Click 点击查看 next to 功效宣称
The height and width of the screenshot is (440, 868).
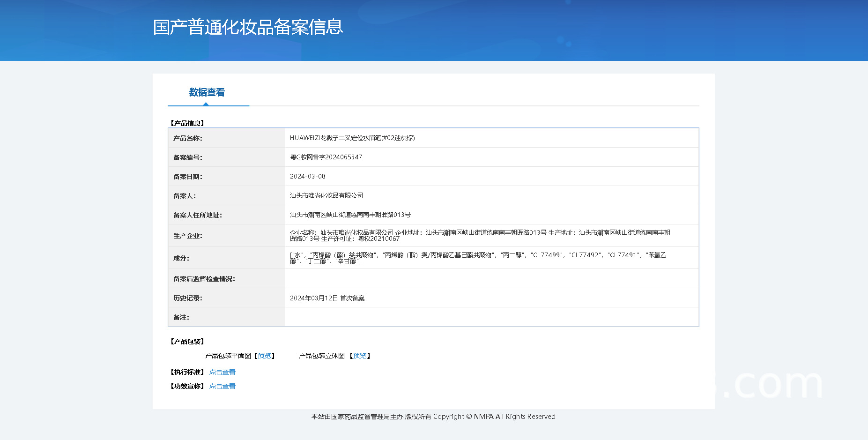(x=222, y=386)
